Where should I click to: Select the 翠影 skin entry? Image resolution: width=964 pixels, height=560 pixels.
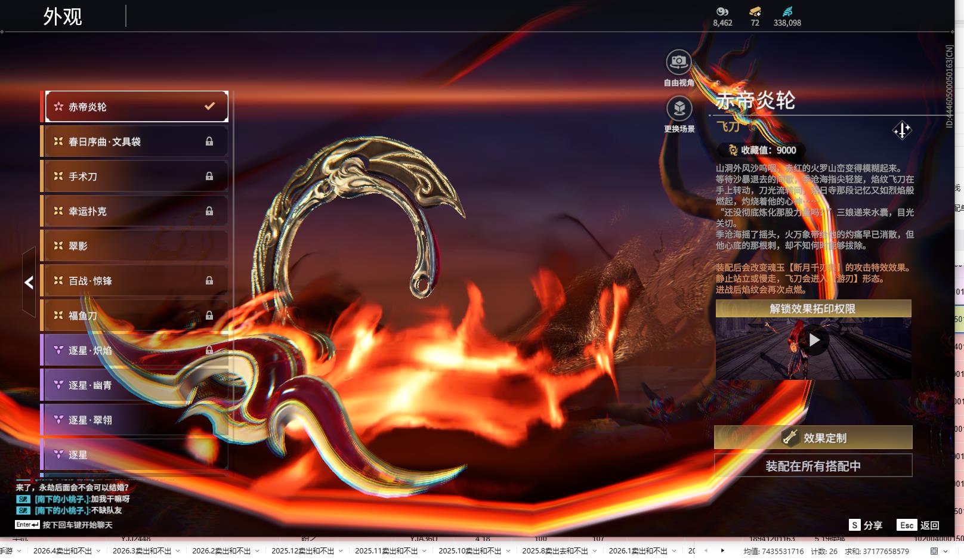click(x=134, y=246)
